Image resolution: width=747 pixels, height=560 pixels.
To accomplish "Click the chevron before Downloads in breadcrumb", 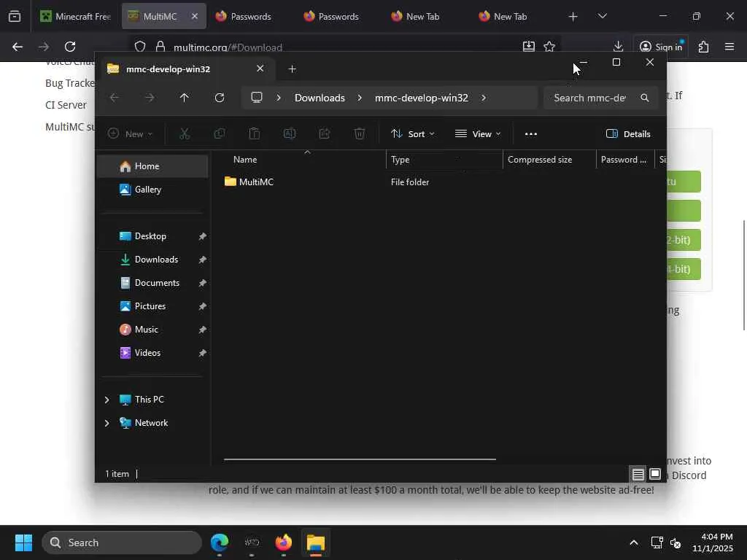I will 279,98.
